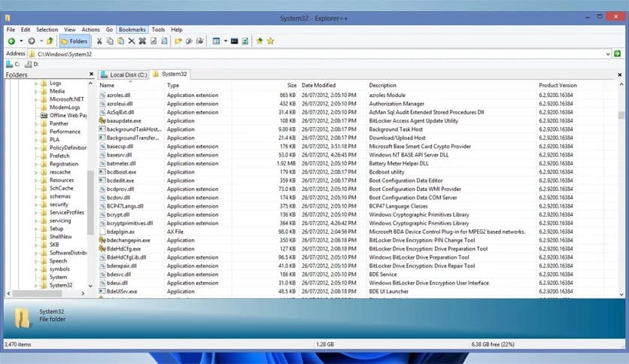Screen dimensions: 629x364
Task: Open the Tools menu
Action: click(x=158, y=29)
